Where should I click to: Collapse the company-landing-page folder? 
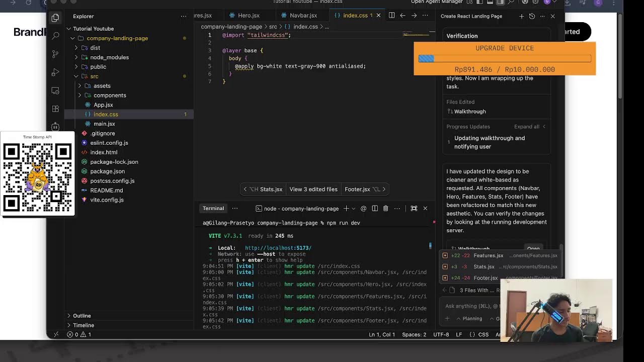click(x=73, y=38)
